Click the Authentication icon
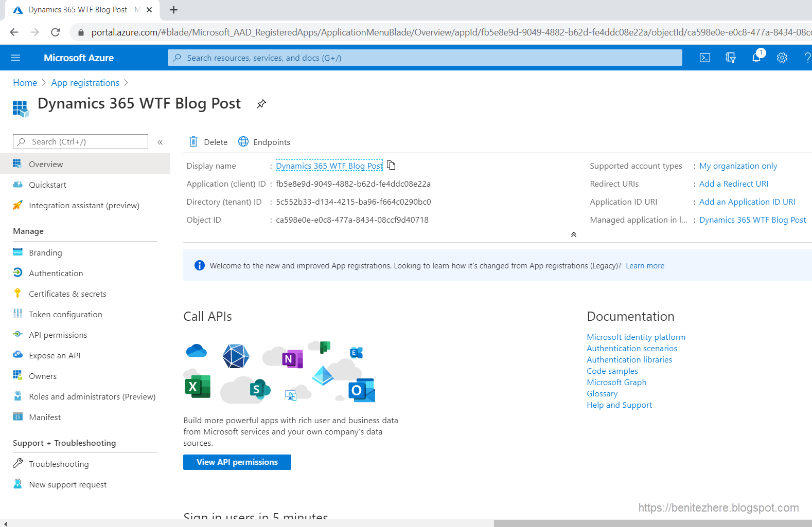Image resolution: width=812 pixels, height=527 pixels. [17, 272]
